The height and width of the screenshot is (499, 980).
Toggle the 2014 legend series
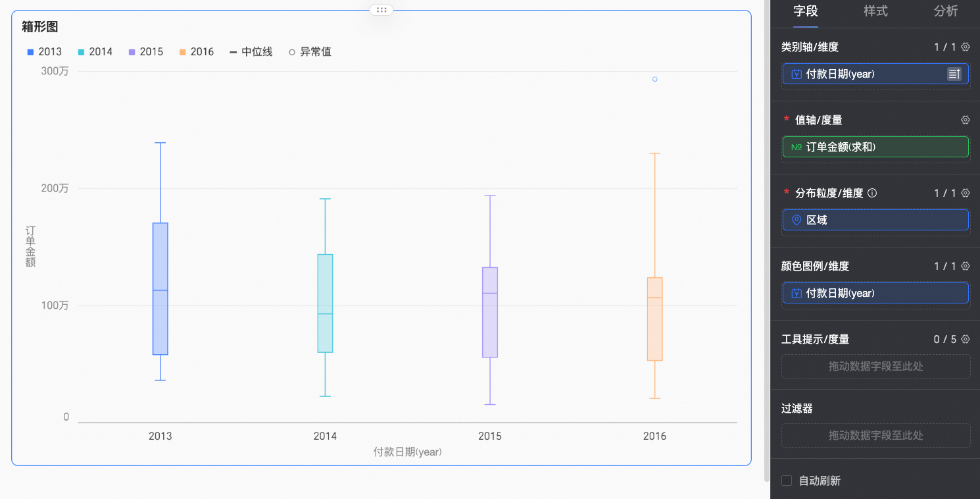pos(95,51)
